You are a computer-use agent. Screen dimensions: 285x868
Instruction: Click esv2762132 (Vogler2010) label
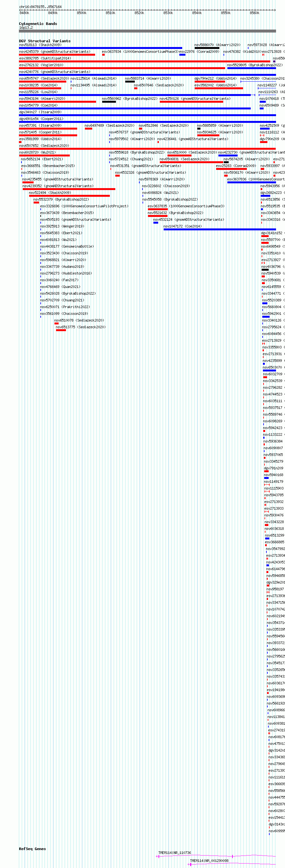coord(41,65)
